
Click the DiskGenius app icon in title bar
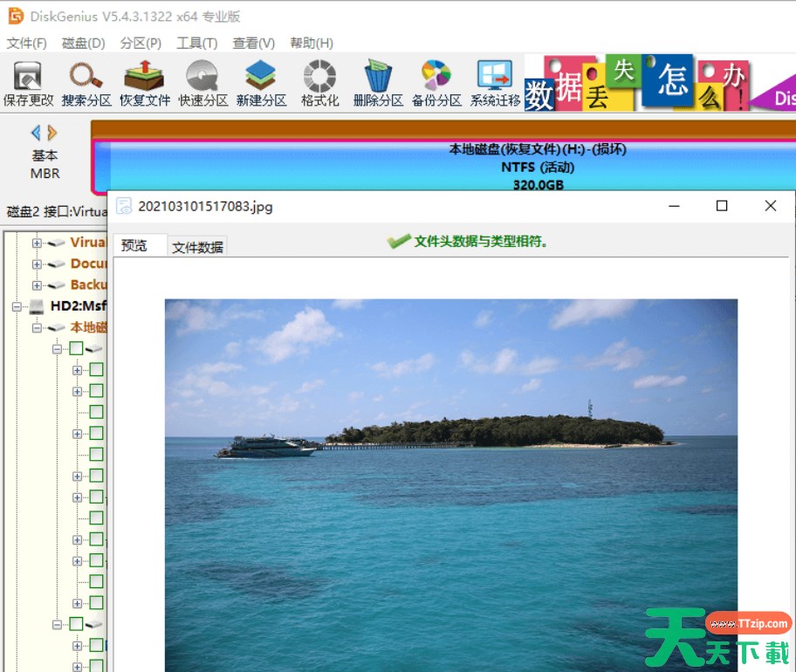click(16, 17)
